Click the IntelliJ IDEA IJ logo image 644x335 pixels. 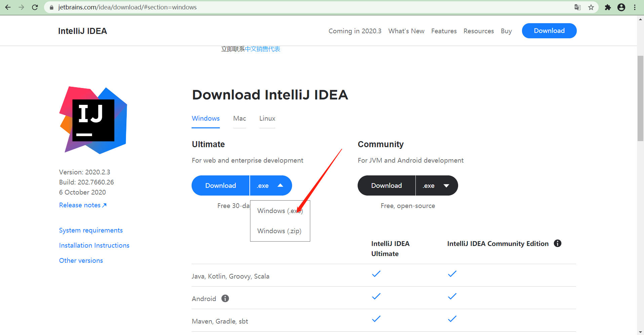click(93, 120)
